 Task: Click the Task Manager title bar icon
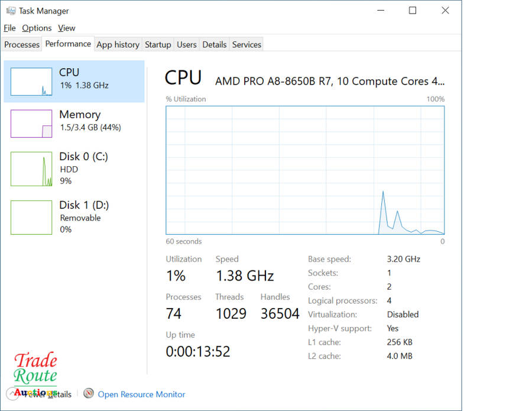[11, 11]
